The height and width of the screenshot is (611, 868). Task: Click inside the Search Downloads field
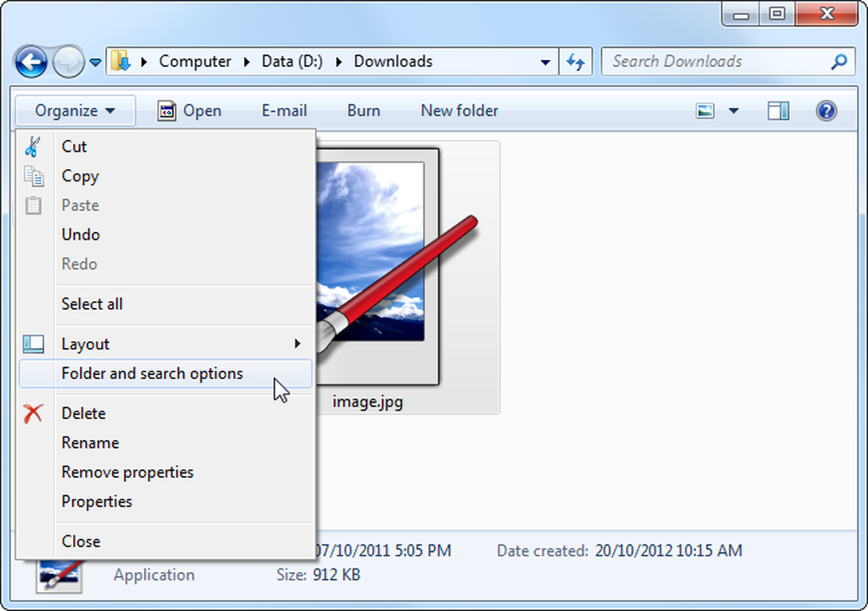(x=720, y=62)
